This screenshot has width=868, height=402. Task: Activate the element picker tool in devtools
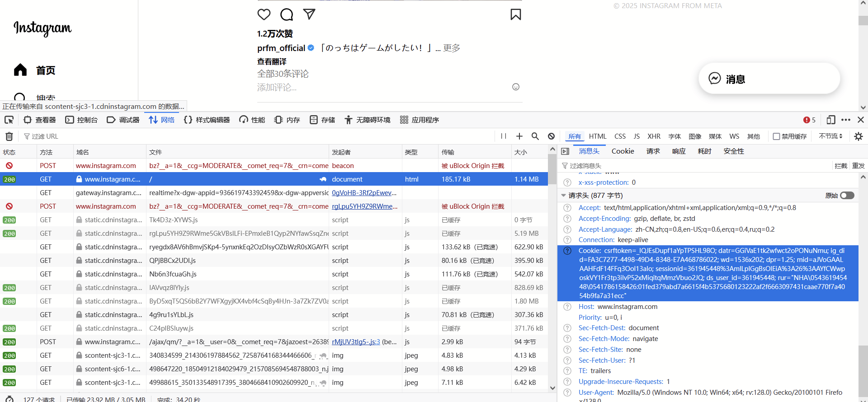coord(9,120)
